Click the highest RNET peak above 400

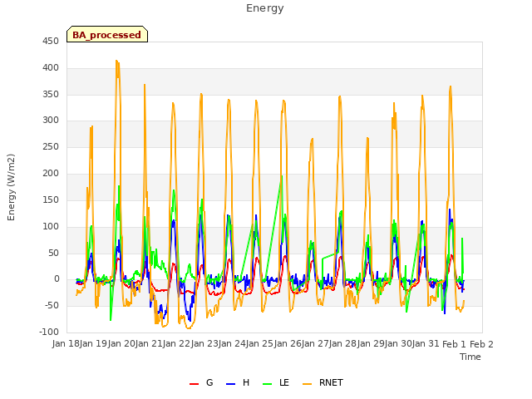coord(116,62)
